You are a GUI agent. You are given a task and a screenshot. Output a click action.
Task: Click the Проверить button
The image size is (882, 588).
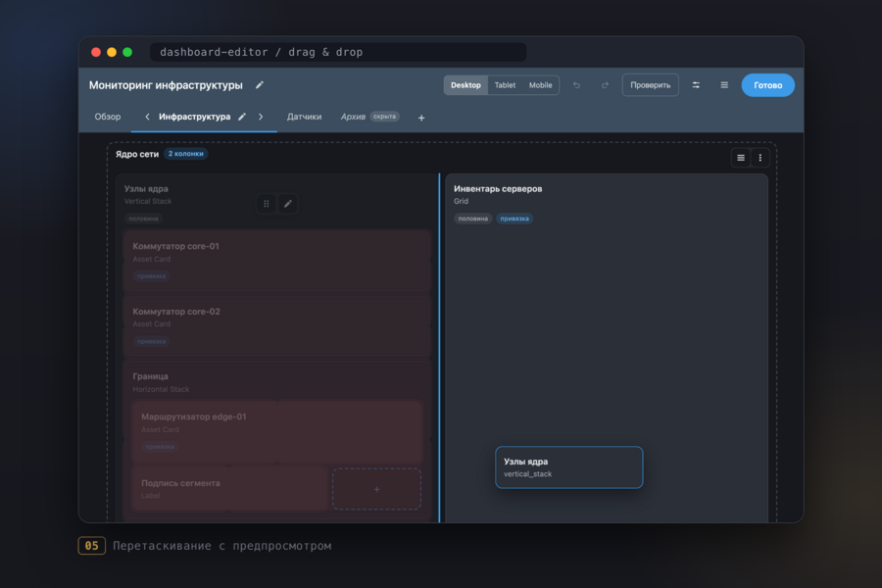point(651,85)
